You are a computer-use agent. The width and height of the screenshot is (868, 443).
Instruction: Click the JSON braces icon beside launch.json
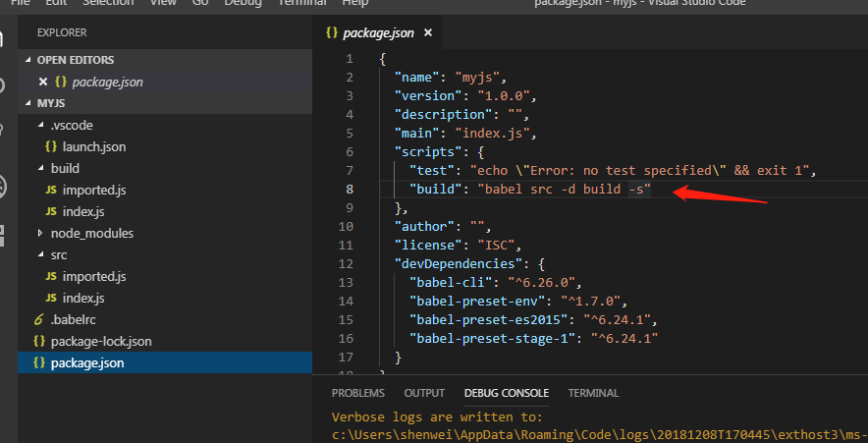coord(51,146)
